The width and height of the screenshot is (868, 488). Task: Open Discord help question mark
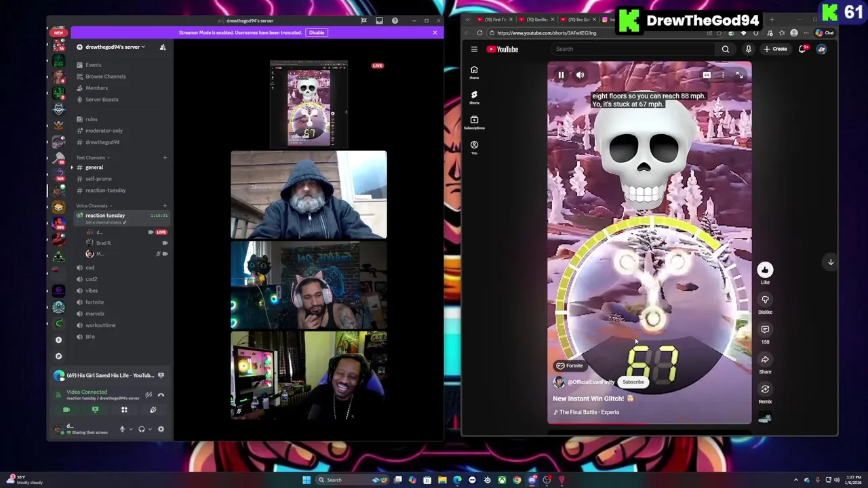click(395, 20)
